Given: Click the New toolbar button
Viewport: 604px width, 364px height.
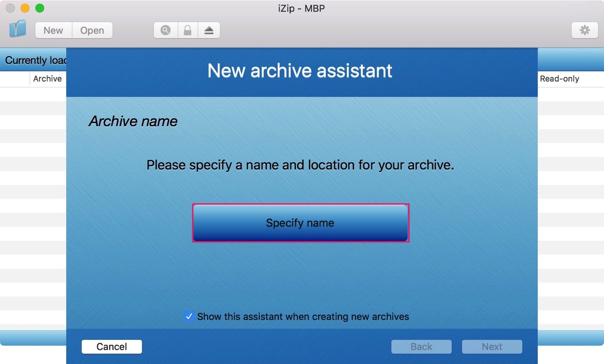Looking at the screenshot, I should [54, 30].
